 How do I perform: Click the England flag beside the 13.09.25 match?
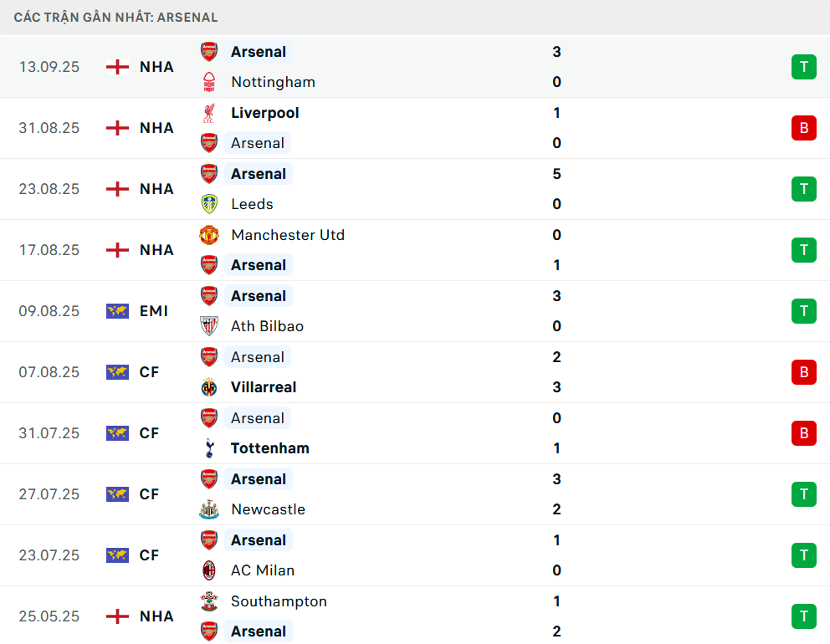117,67
